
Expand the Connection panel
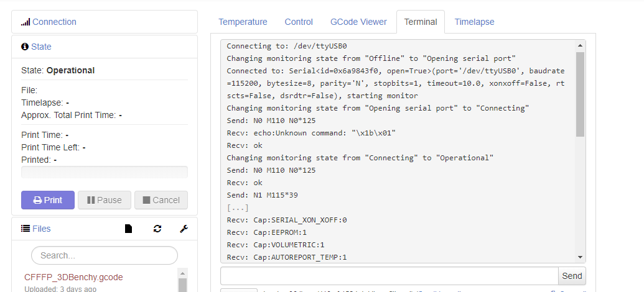pos(54,22)
